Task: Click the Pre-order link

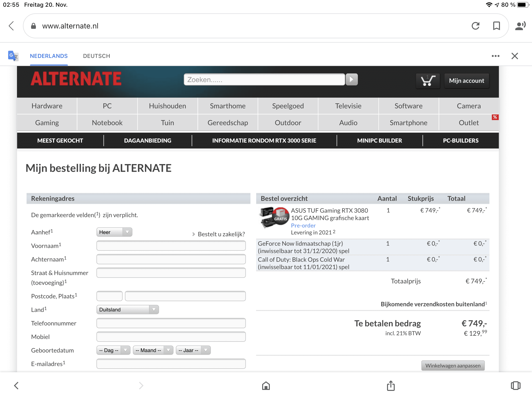Action: 303,225
